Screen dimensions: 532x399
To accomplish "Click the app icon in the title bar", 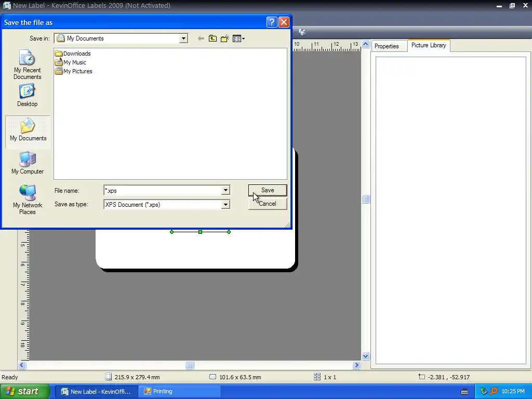I will click(x=7, y=5).
